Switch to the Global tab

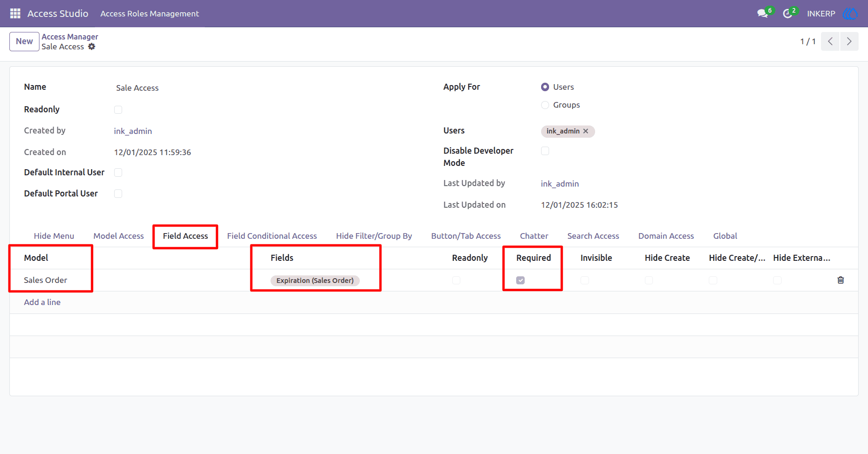[x=725, y=236]
